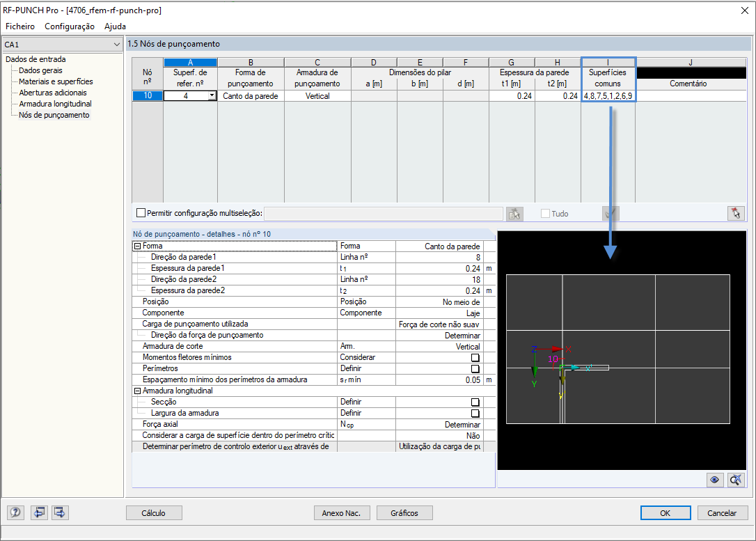756x541 pixels.
Task: Click Direção da parede2 value 18
Action: click(439, 280)
